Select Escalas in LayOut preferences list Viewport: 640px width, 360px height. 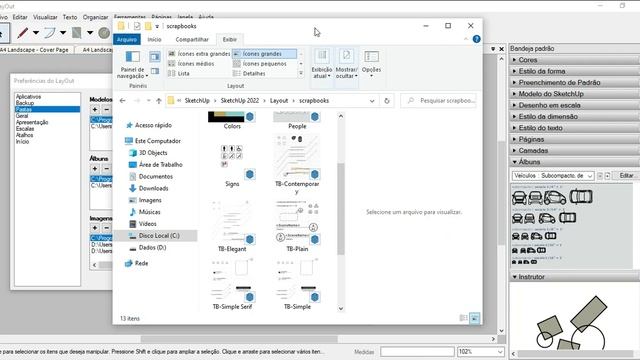click(25, 129)
